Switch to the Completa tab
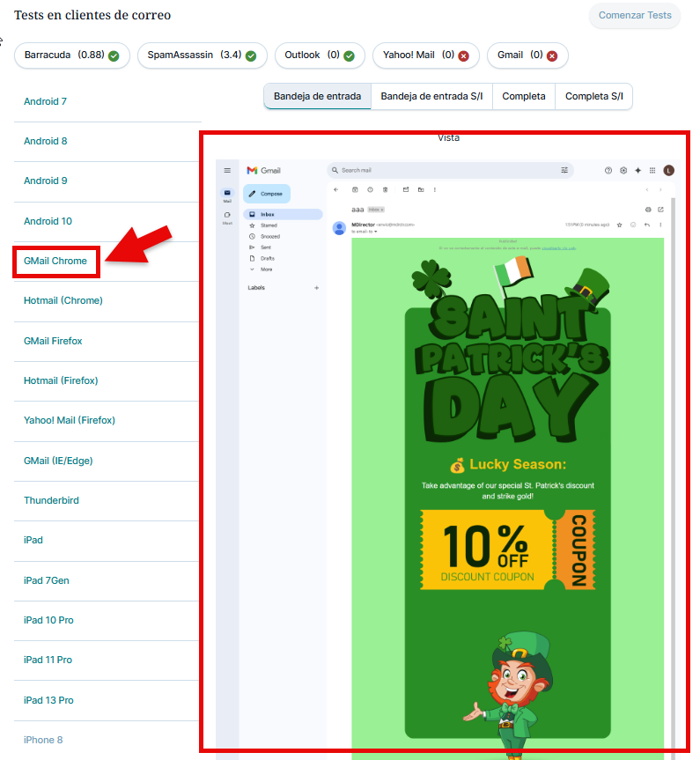This screenshot has width=700, height=760. pos(524,97)
